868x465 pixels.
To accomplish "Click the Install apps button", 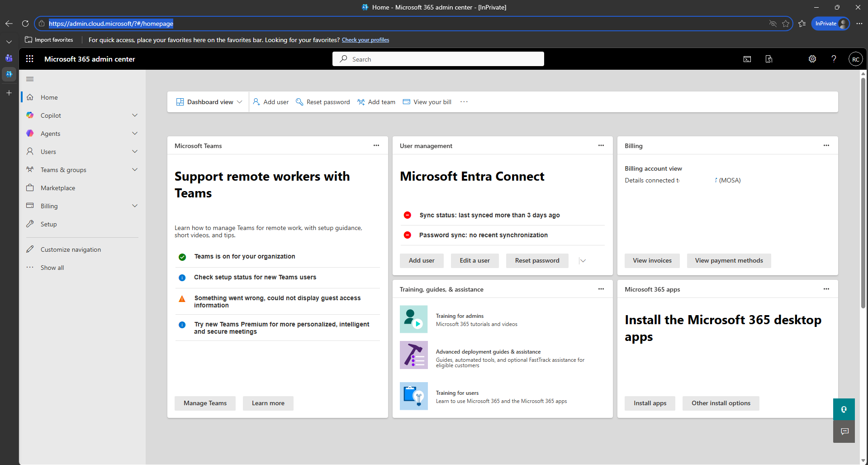I will pos(650,403).
